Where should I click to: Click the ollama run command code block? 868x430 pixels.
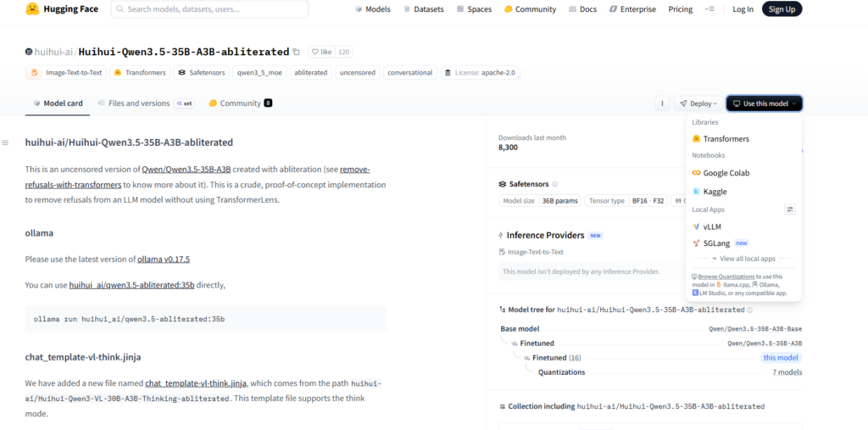(206, 319)
